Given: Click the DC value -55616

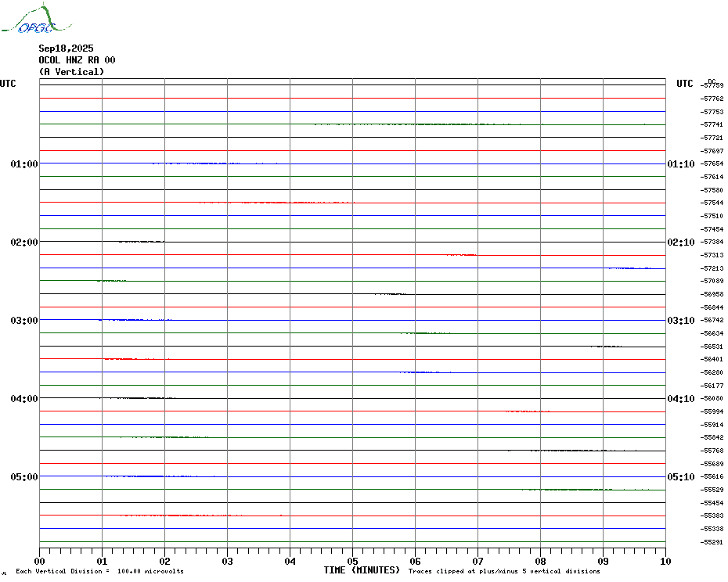Looking at the screenshot, I should point(712,476).
